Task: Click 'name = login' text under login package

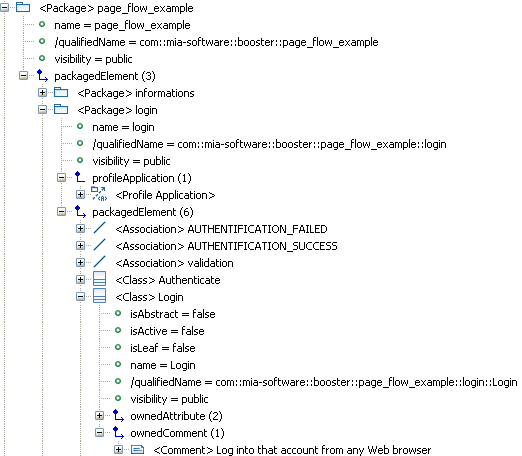Action: pyautogui.click(x=123, y=127)
